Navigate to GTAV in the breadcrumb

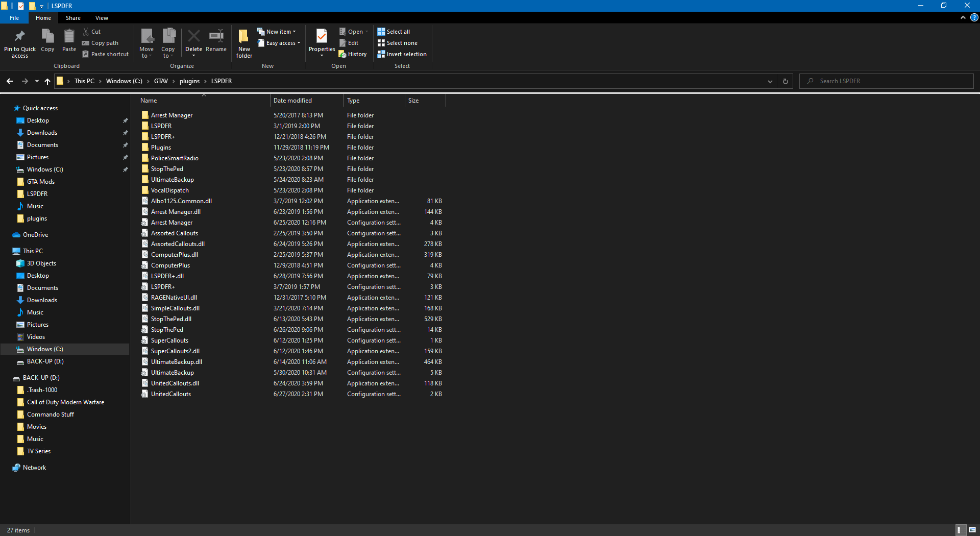tap(161, 81)
